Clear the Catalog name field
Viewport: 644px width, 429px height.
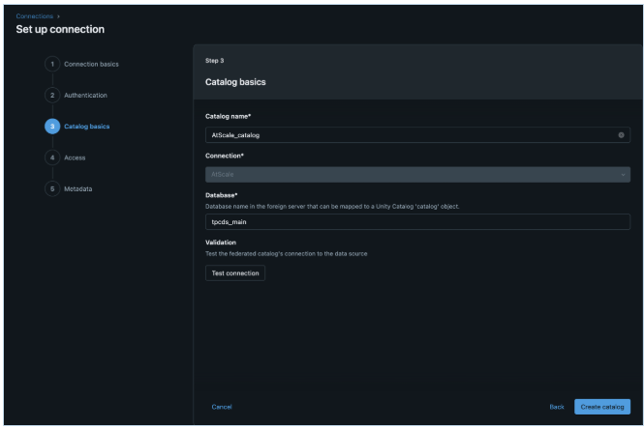tap(621, 135)
